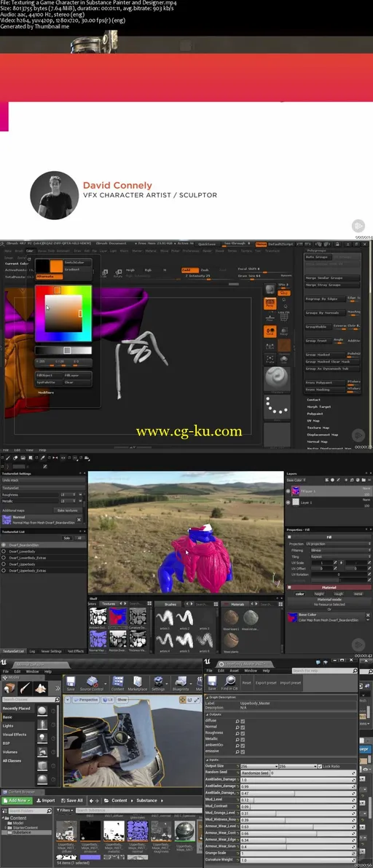Click the Search Classes field in Modes panel

[31, 700]
